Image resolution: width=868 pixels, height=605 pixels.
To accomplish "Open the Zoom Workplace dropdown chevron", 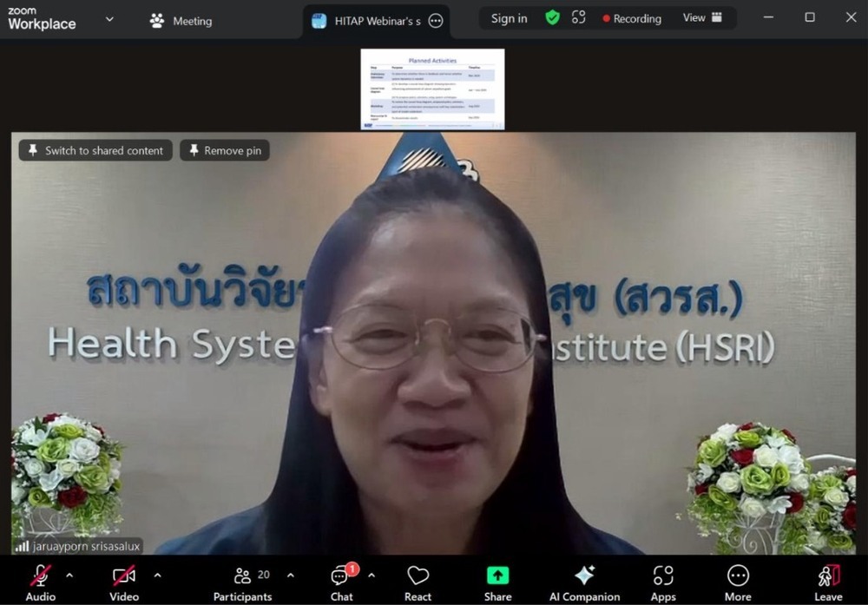I will [x=109, y=18].
